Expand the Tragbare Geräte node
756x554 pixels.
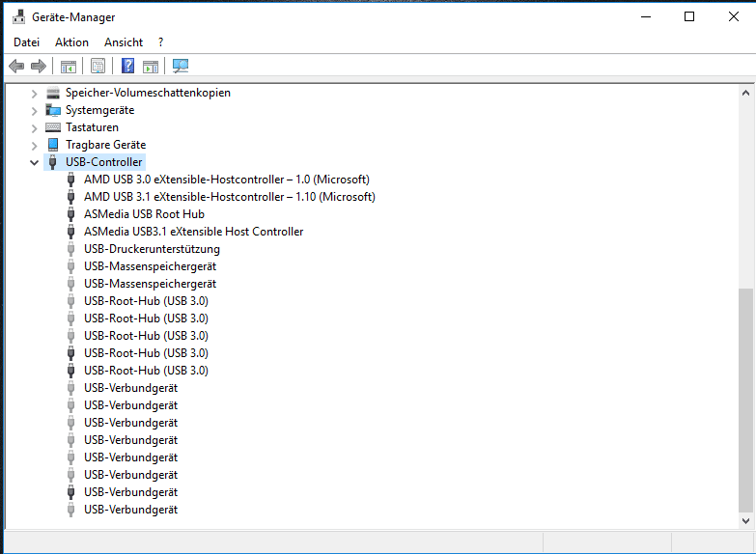pyautogui.click(x=34, y=145)
